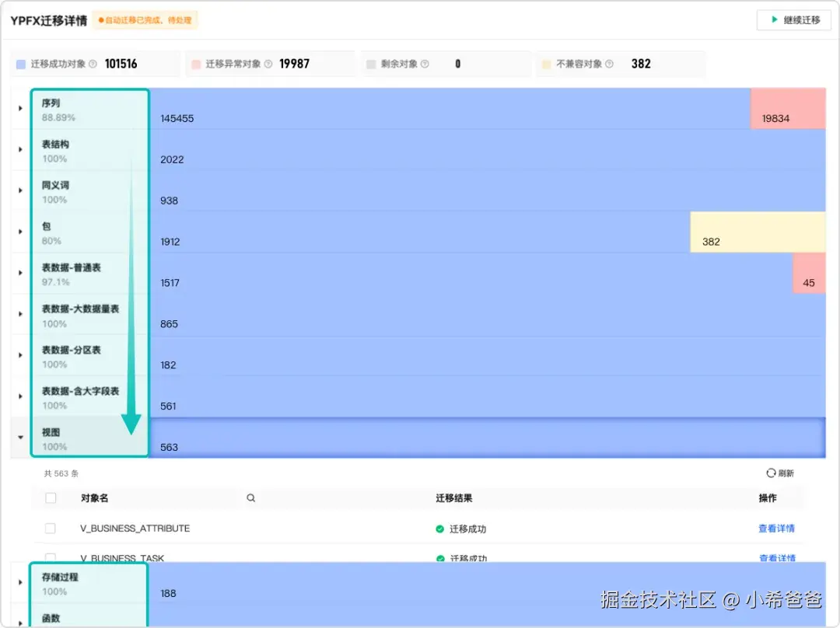Select the highlighted 563 view bar

pyautogui.click(x=488, y=438)
